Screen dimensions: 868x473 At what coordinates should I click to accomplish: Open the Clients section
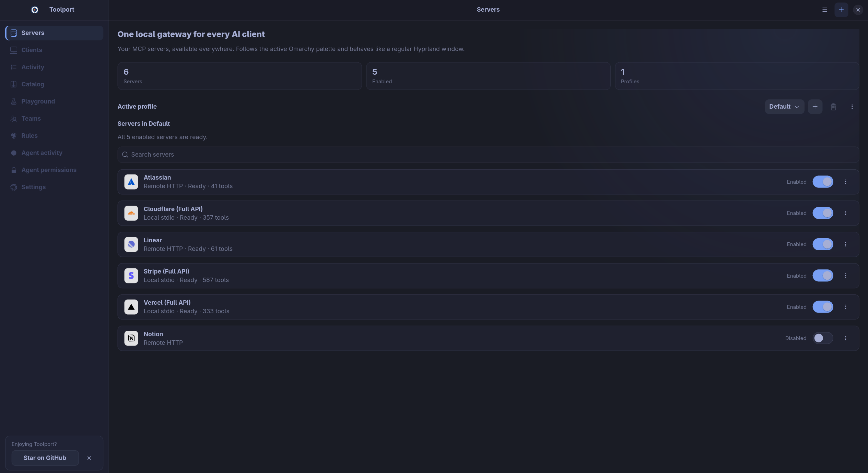[x=54, y=50]
